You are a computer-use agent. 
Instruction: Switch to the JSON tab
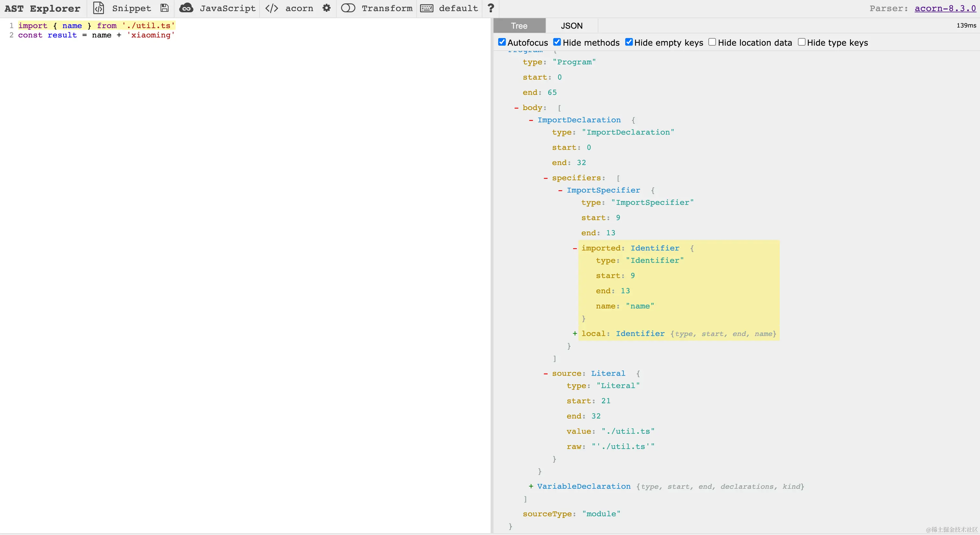pyautogui.click(x=571, y=26)
